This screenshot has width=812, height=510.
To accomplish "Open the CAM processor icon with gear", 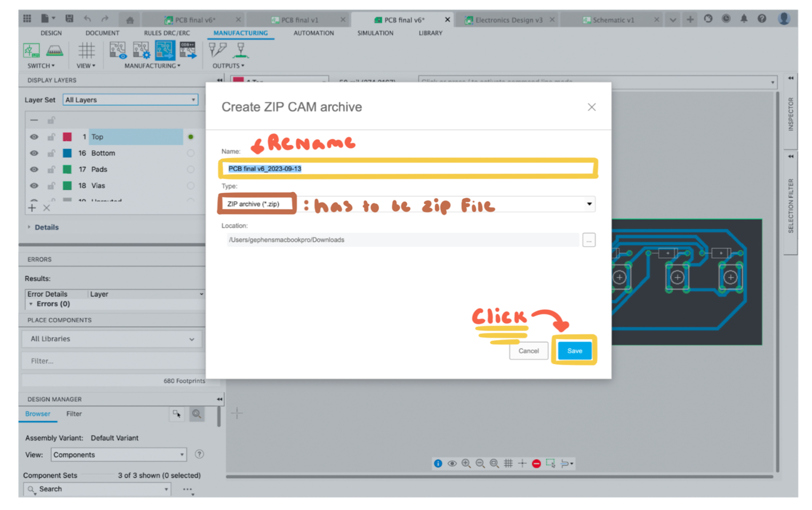I will click(x=141, y=50).
